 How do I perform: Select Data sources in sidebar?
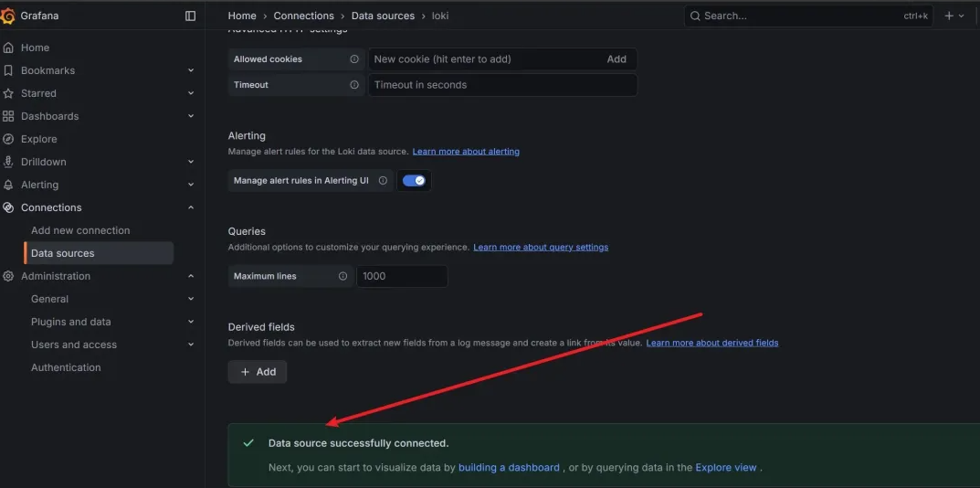click(99, 253)
